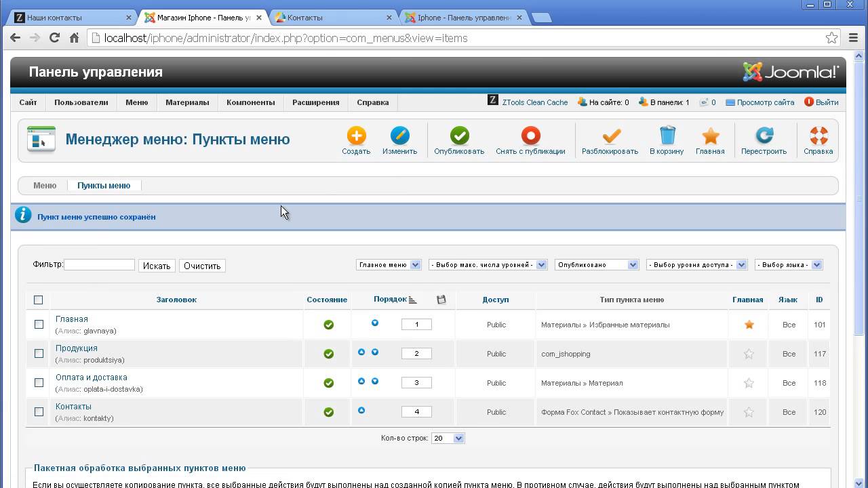The width and height of the screenshot is (868, 488).
Task: Move Главная item down with arrow
Action: point(375,323)
